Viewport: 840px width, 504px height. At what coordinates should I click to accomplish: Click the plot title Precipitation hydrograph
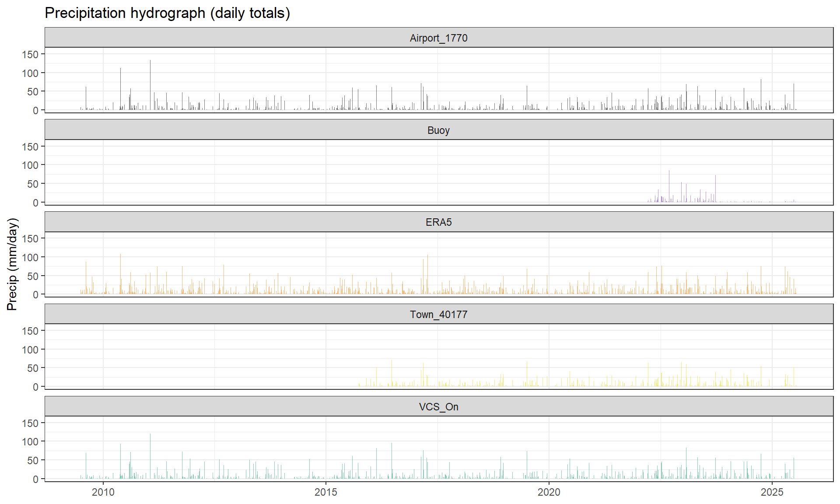click(x=167, y=13)
